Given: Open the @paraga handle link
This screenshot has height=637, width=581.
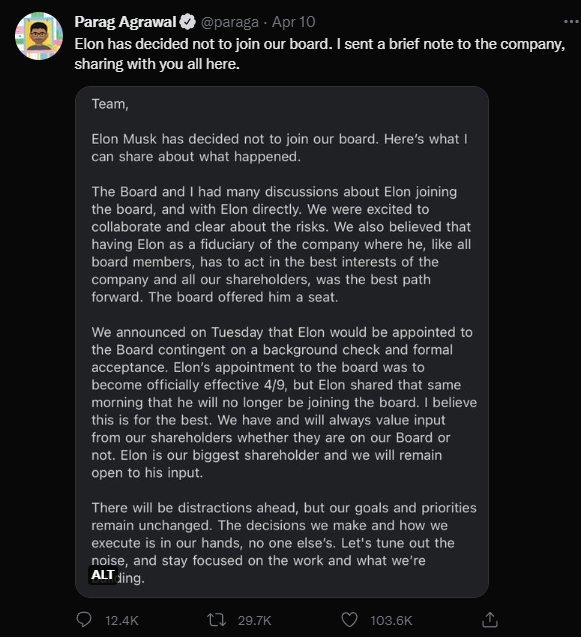Looking at the screenshot, I should (230, 22).
